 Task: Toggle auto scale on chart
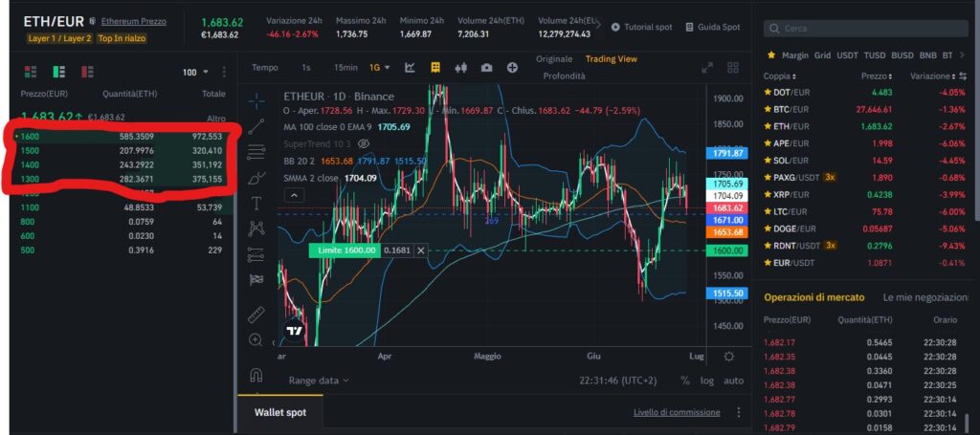click(x=733, y=381)
